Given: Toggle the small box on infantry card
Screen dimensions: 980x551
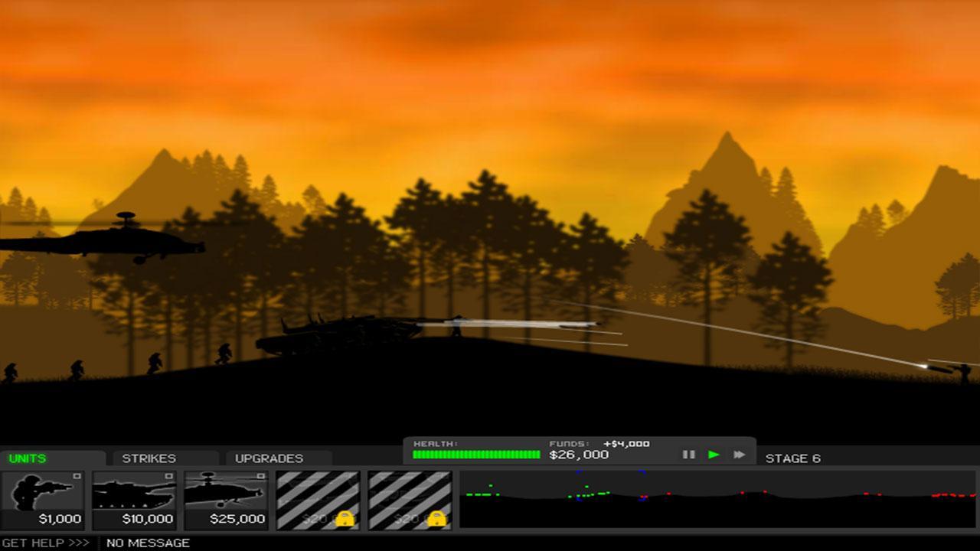Looking at the screenshot, I should (x=77, y=476).
